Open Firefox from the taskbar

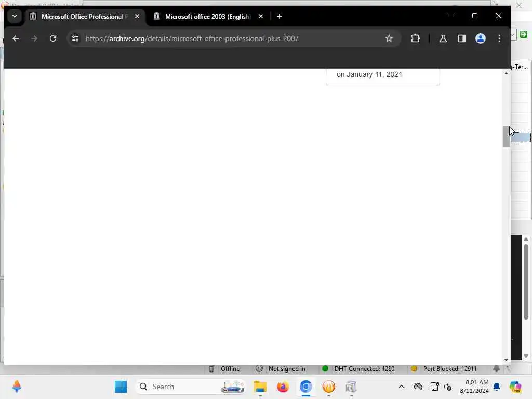pyautogui.click(x=283, y=387)
